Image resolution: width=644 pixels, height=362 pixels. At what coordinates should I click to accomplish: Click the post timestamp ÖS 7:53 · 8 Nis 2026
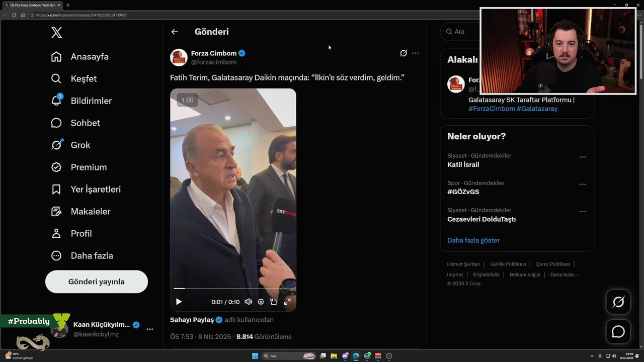coord(201,337)
